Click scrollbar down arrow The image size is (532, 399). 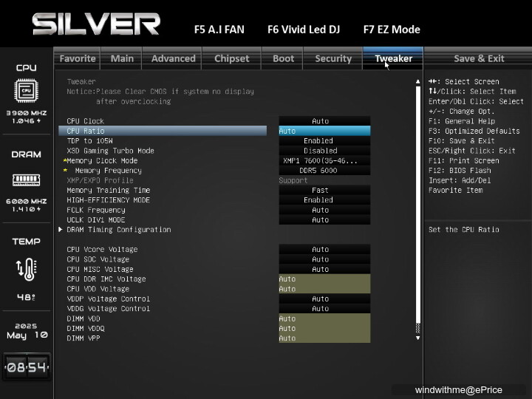click(x=417, y=338)
